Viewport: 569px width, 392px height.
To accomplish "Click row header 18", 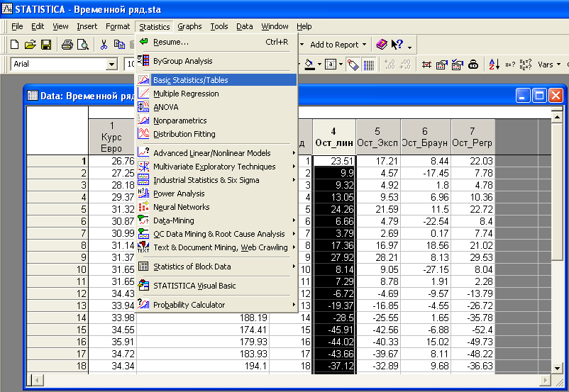I will pyautogui.click(x=57, y=366).
